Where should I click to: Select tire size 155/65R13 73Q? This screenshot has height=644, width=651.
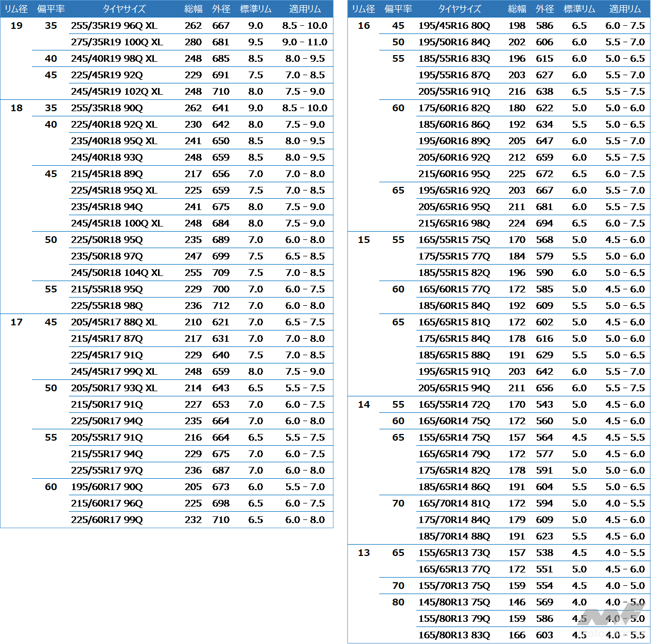pyautogui.click(x=454, y=552)
